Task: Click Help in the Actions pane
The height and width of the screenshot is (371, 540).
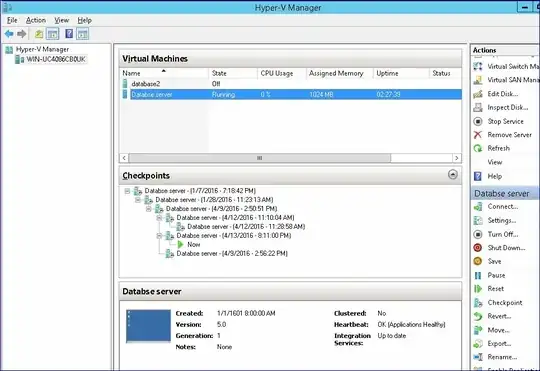Action: (x=488, y=176)
